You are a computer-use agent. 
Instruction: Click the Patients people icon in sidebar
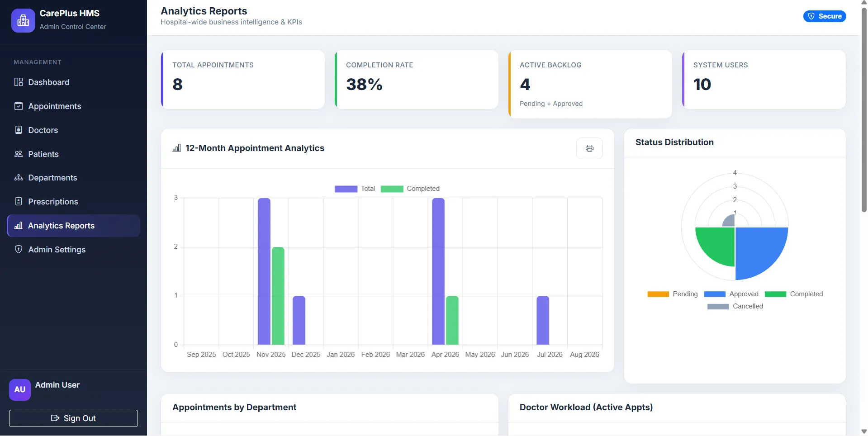coord(19,154)
